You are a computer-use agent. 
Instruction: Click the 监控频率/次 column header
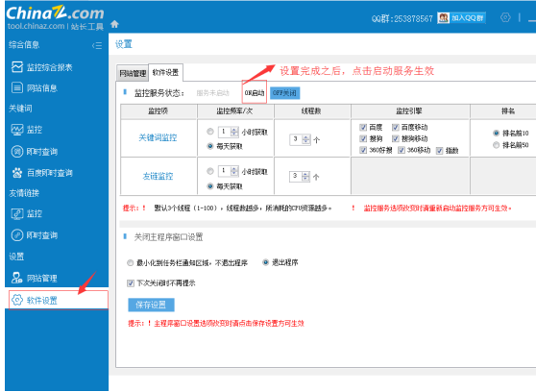coord(234,111)
